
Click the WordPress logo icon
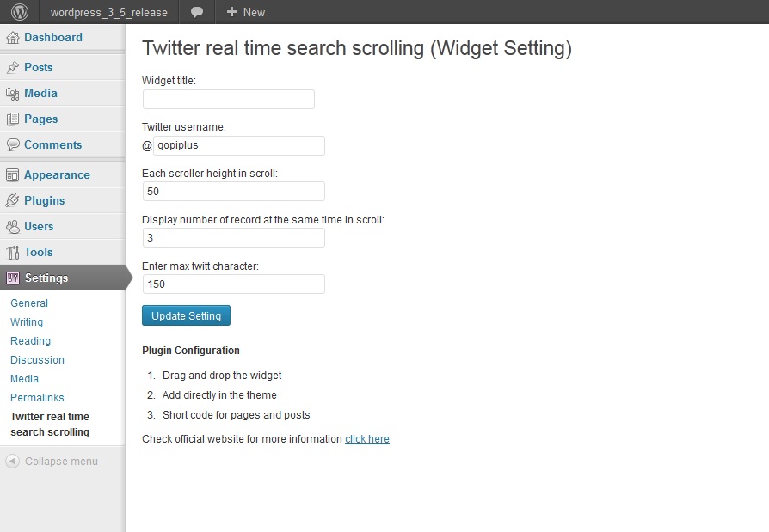[x=20, y=12]
